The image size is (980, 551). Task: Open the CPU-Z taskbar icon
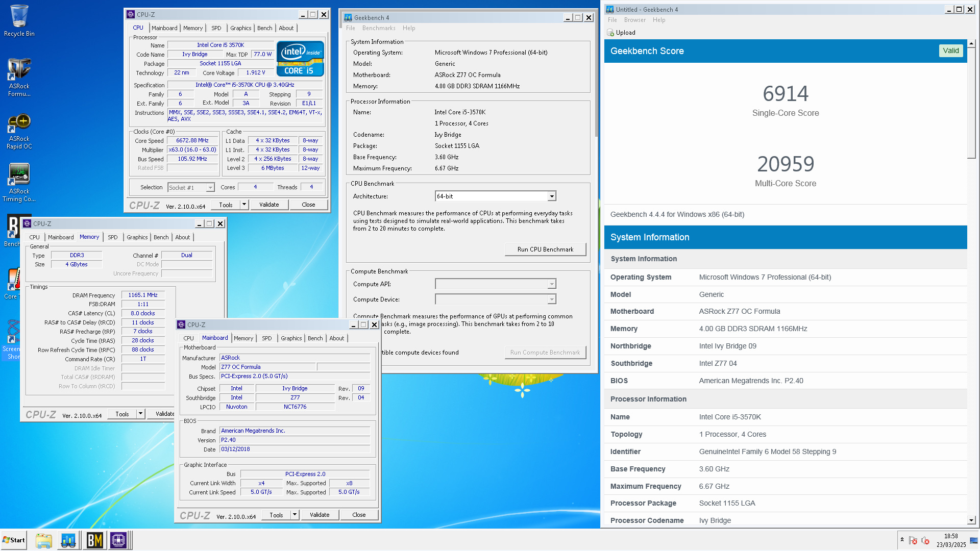[x=118, y=540]
